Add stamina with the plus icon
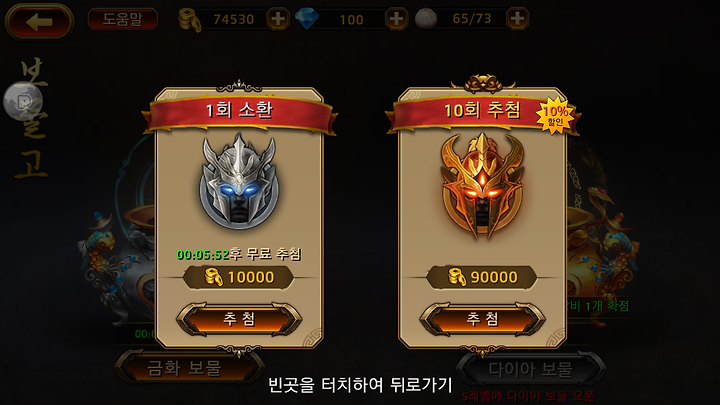Image resolution: width=720 pixels, height=405 pixels. (518, 19)
